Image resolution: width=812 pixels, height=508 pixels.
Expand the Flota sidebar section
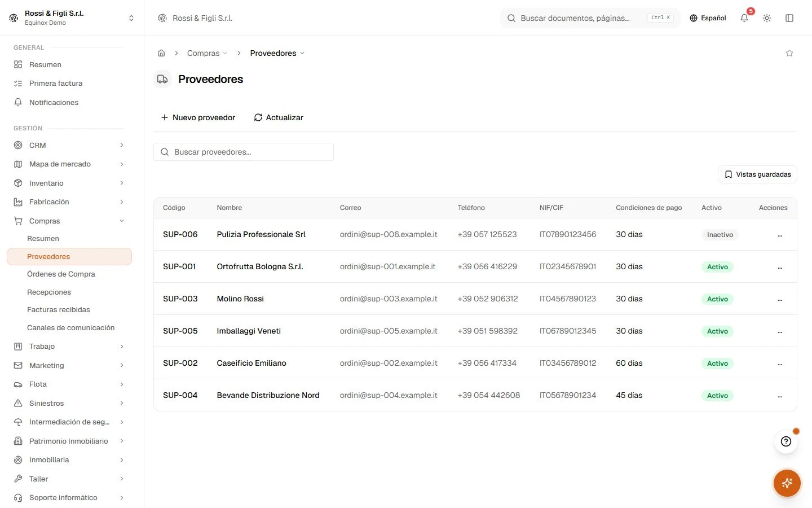(69, 384)
